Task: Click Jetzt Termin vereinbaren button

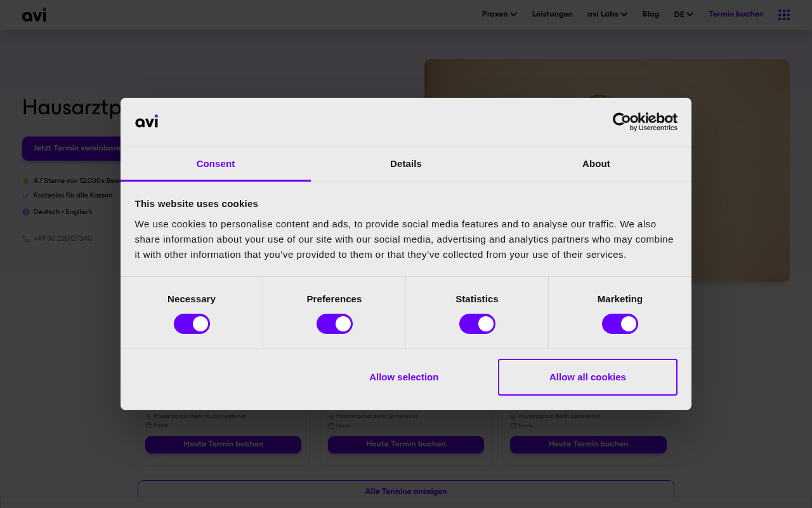Action: pos(72,149)
